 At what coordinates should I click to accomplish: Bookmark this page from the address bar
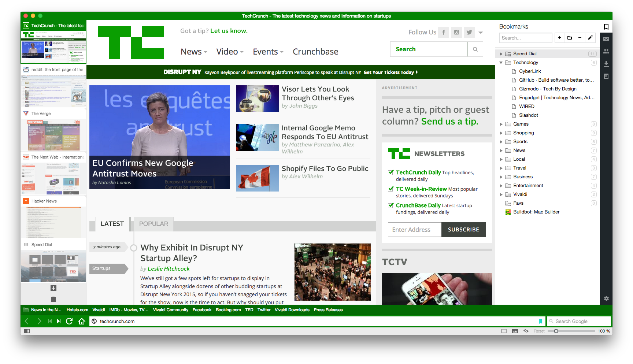pos(541,321)
